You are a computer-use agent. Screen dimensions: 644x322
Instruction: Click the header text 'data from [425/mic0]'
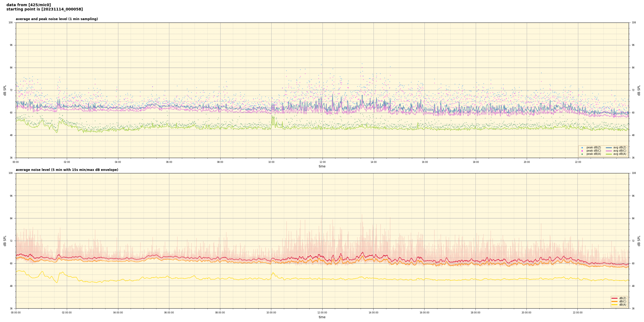click(x=29, y=5)
